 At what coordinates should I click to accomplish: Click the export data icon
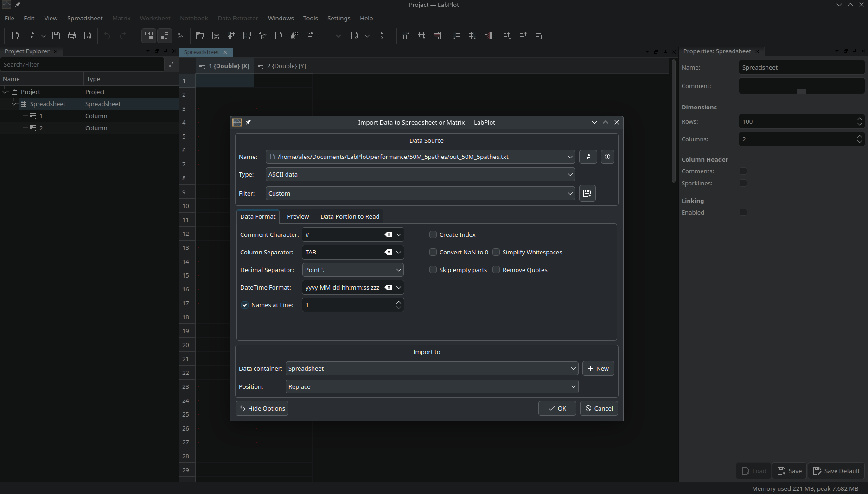(380, 36)
